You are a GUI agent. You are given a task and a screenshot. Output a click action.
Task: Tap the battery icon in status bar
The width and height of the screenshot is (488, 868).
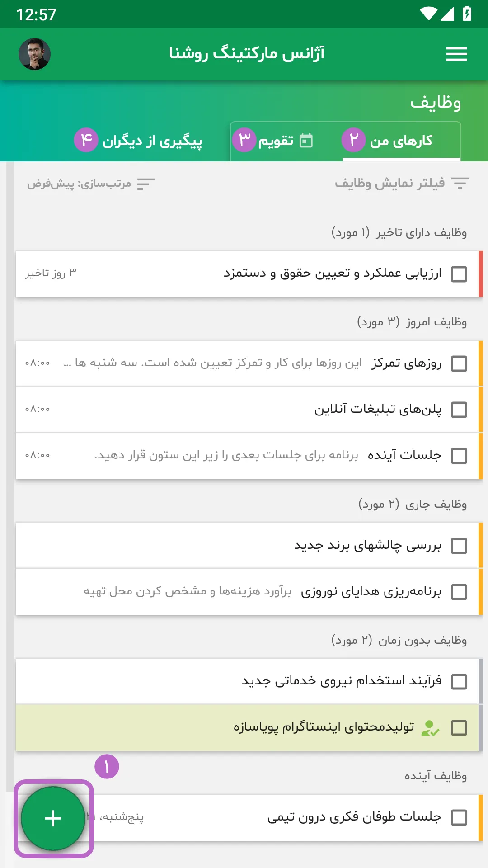(x=467, y=14)
